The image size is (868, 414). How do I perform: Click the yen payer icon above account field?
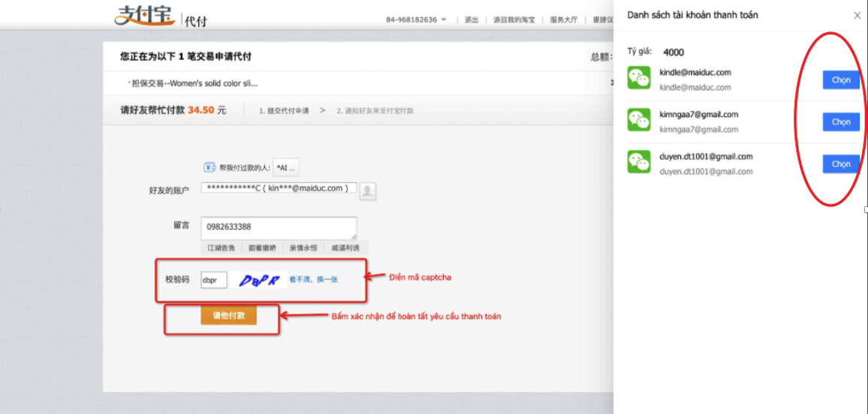tap(209, 167)
